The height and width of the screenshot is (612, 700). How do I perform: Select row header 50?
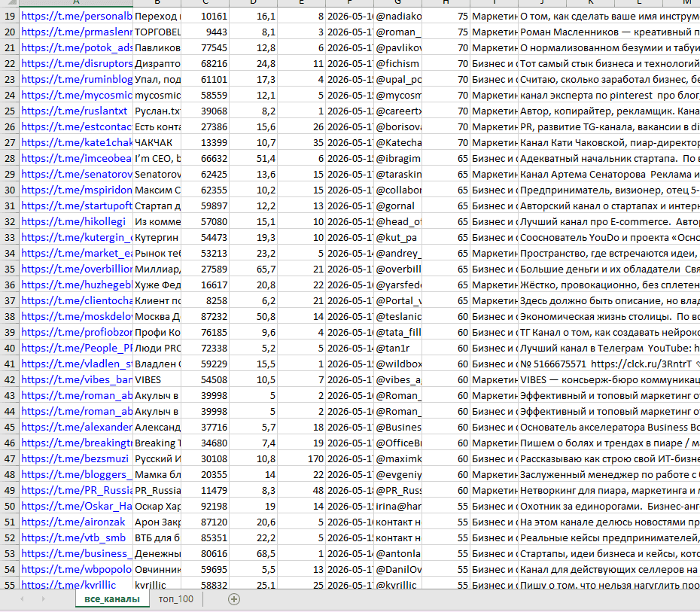pyautogui.click(x=9, y=506)
